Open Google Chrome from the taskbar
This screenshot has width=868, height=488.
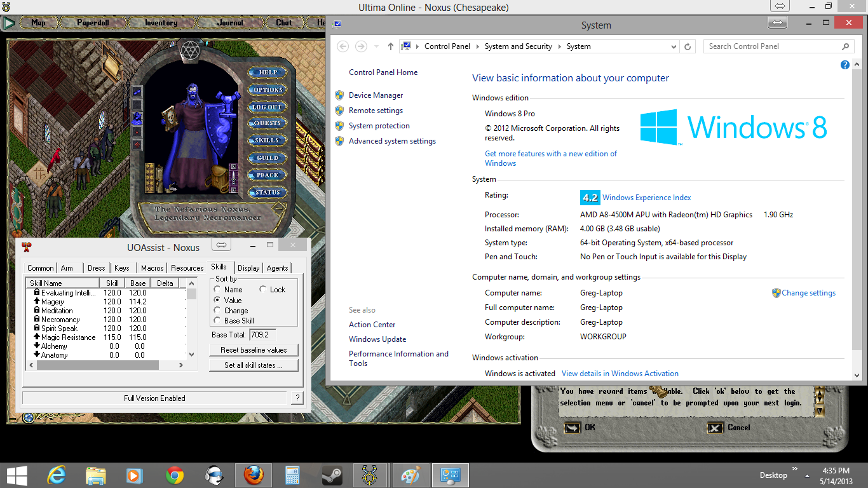click(x=175, y=475)
